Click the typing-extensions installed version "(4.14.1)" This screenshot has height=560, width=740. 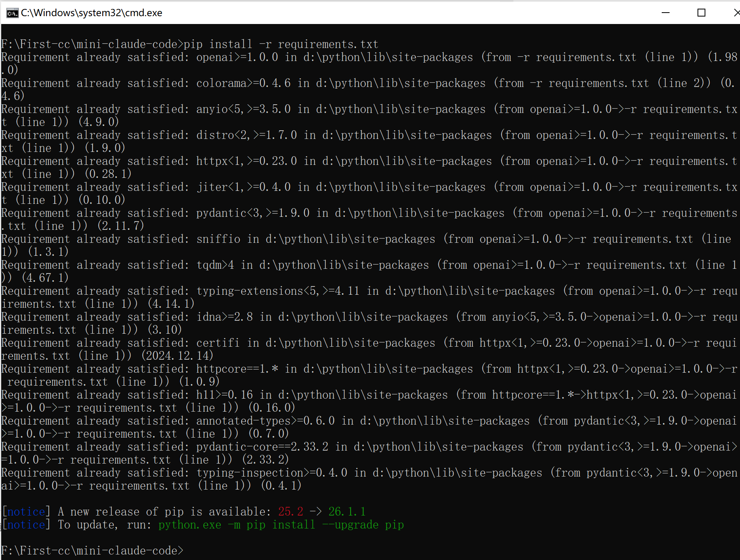(x=171, y=304)
